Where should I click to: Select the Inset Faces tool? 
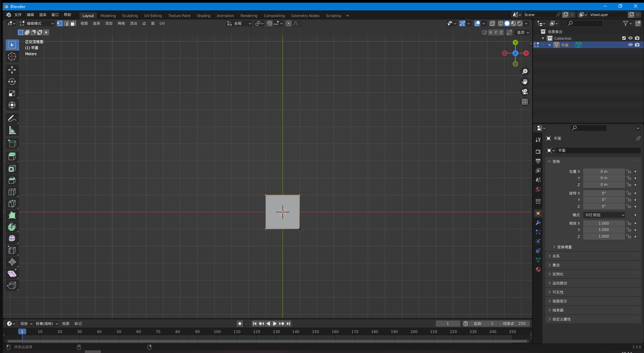click(12, 168)
